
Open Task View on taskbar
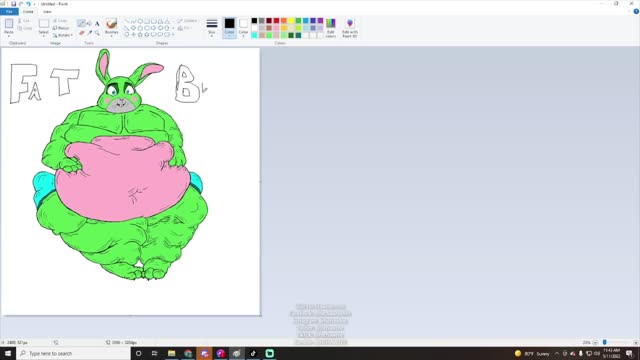[154, 353]
